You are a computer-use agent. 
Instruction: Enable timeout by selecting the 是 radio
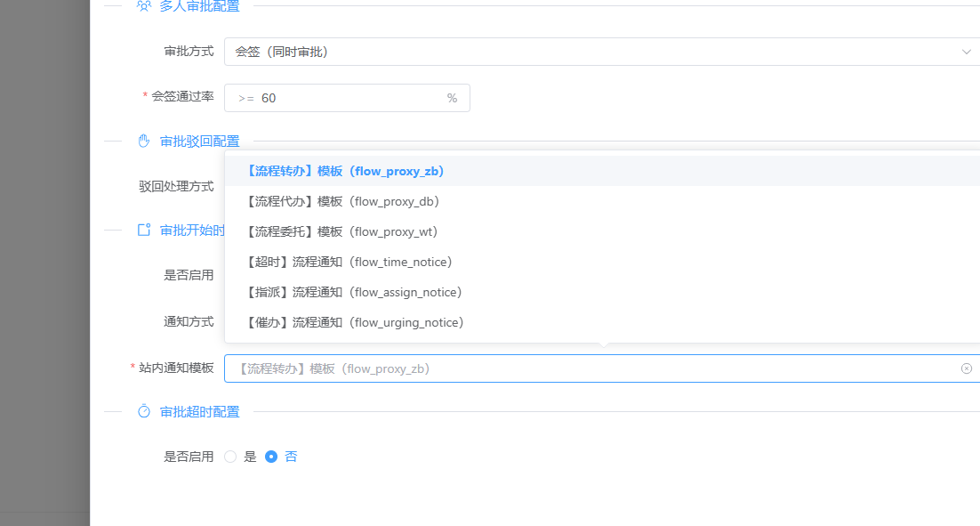230,457
